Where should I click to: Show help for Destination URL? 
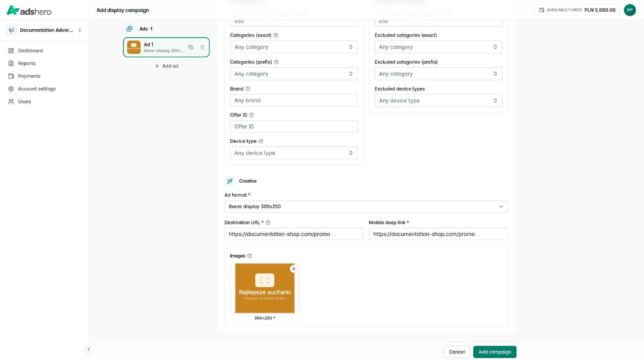[x=268, y=223]
